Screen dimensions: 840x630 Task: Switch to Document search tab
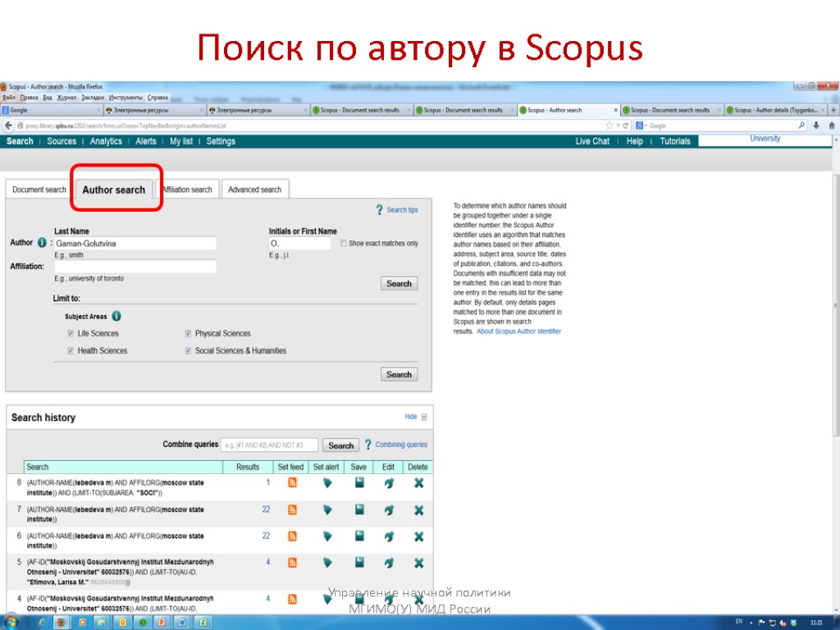pyautogui.click(x=39, y=189)
